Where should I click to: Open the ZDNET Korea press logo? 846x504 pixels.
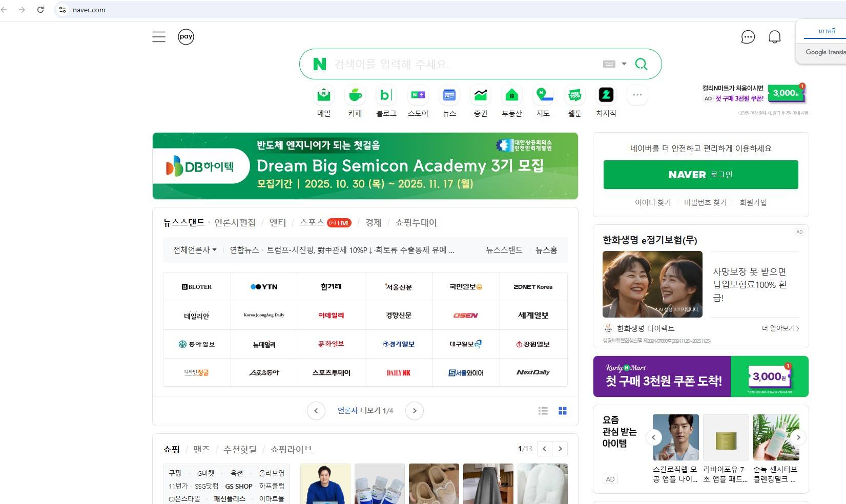(533, 287)
